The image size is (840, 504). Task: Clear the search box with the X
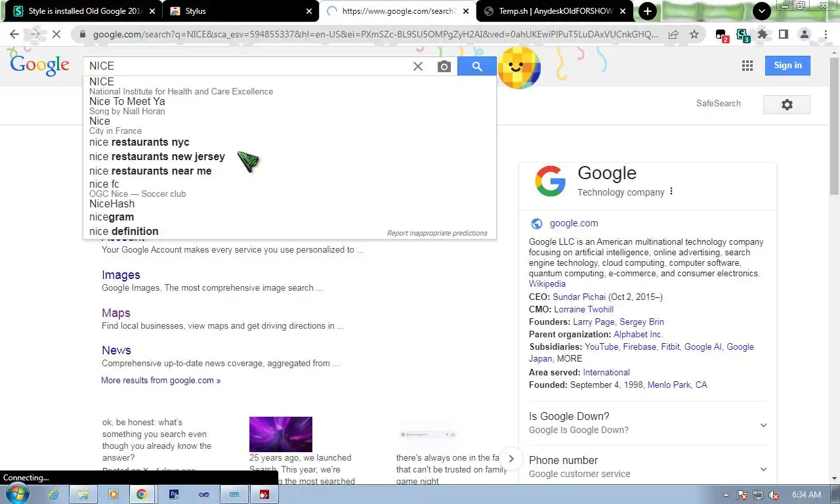click(x=418, y=66)
